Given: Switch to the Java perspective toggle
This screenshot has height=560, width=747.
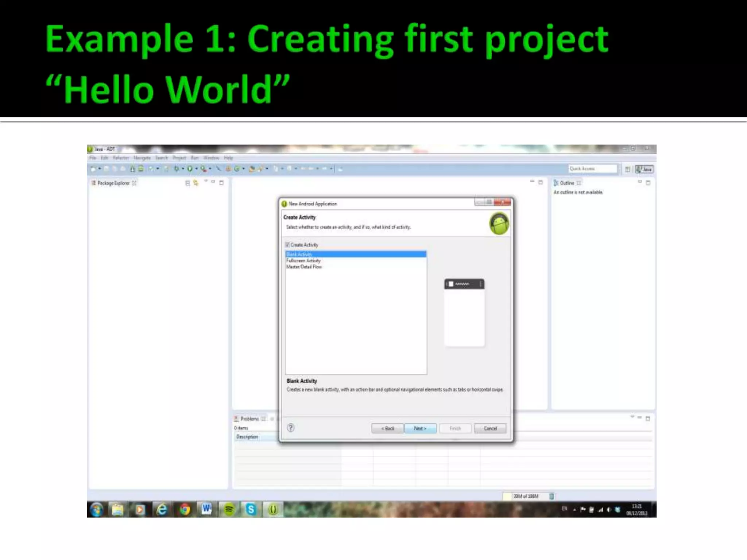Looking at the screenshot, I should (645, 169).
